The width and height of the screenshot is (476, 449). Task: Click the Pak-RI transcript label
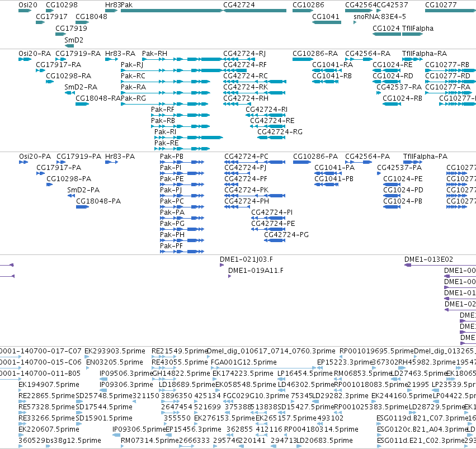[x=165, y=131]
